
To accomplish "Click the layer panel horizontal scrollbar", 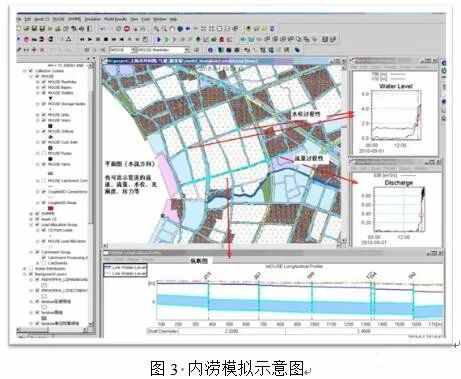I will point(52,330).
